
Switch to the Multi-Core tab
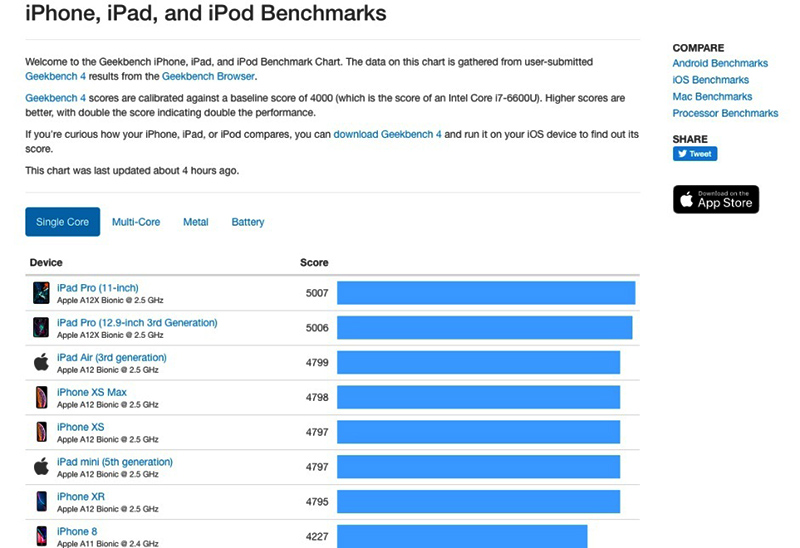136,222
